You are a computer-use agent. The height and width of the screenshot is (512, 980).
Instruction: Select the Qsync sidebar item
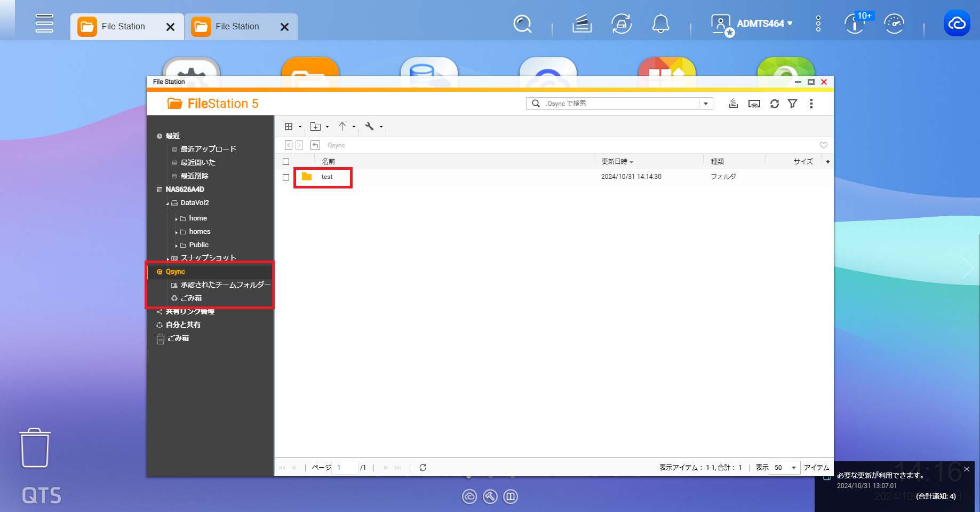pos(175,272)
